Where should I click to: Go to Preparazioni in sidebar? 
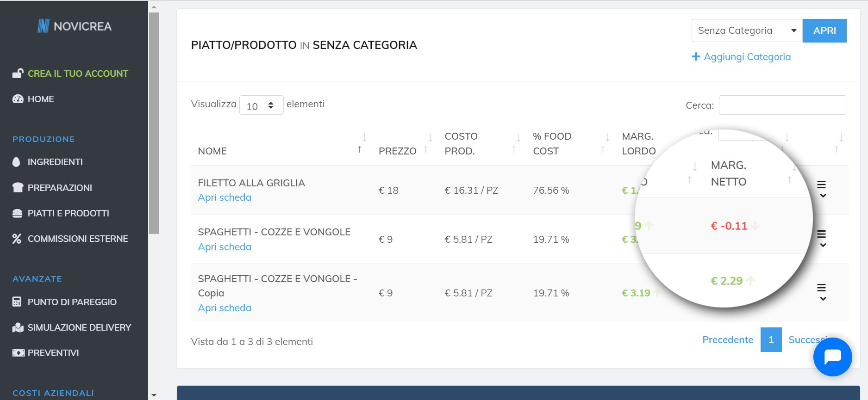(60, 188)
